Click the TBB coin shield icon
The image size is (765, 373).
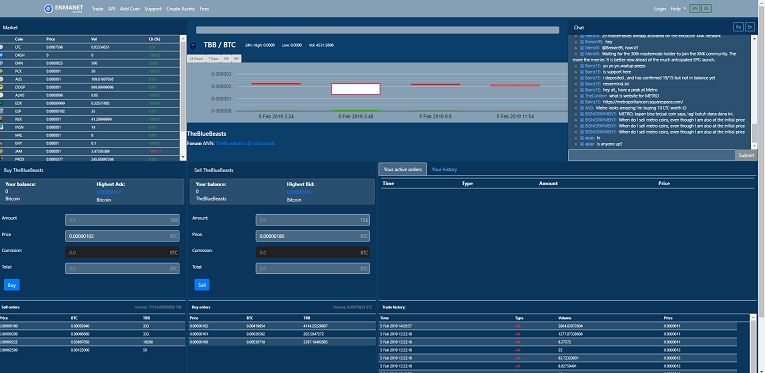(x=193, y=46)
